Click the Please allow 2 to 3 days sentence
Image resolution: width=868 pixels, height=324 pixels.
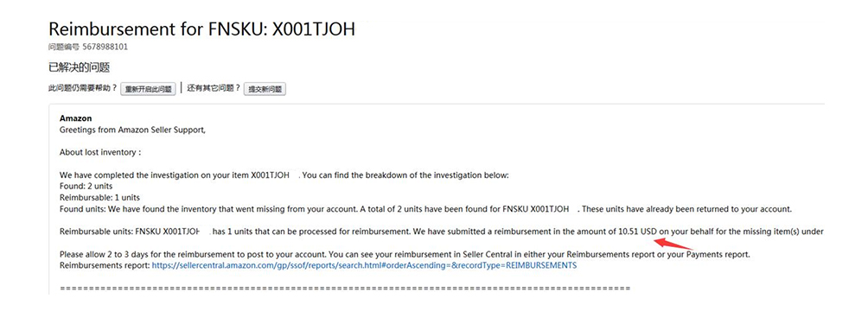[x=405, y=255]
